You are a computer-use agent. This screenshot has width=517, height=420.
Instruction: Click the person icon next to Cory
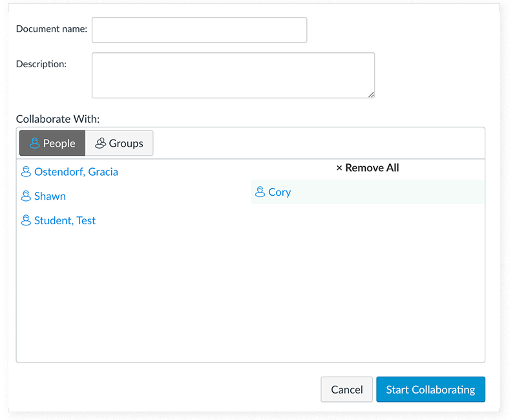click(261, 192)
